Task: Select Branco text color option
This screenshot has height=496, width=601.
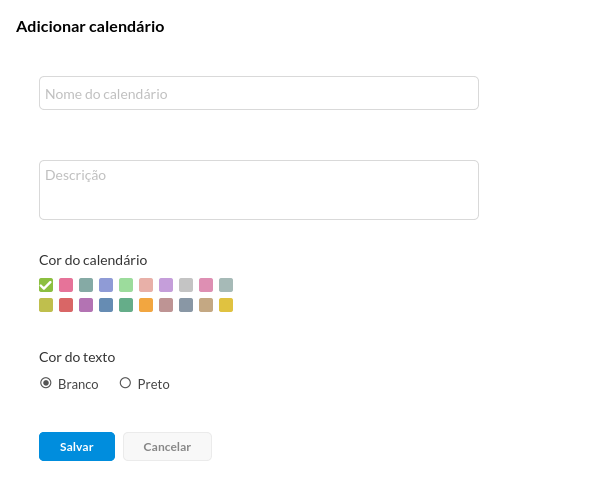Action: pos(46,383)
